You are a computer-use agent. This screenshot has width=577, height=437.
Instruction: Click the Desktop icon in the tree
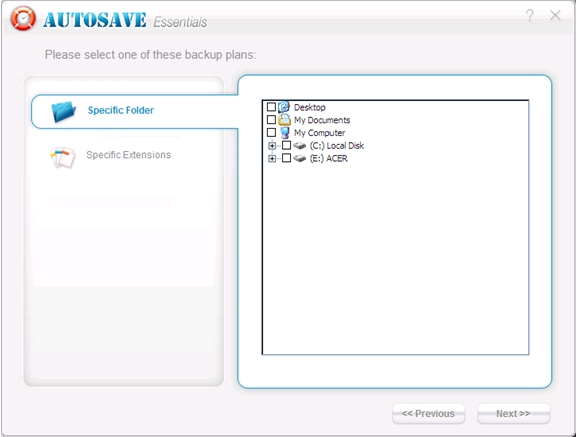click(x=284, y=107)
